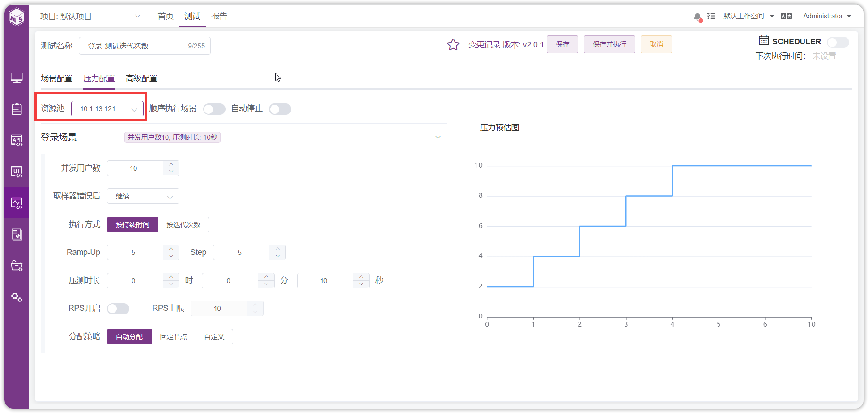Select 自动分配 allocation strategy
Viewport: 868px width, 413px height.
coord(129,336)
